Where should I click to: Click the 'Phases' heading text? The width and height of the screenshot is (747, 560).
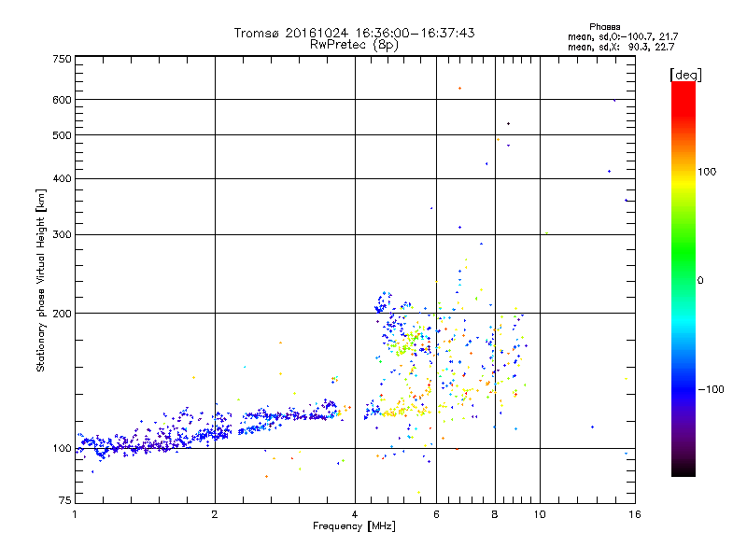(604, 27)
